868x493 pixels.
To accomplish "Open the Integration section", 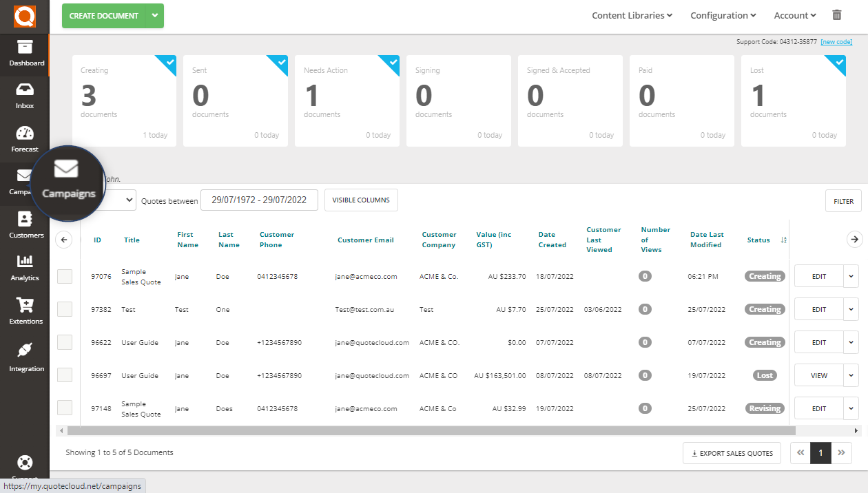I will click(25, 355).
